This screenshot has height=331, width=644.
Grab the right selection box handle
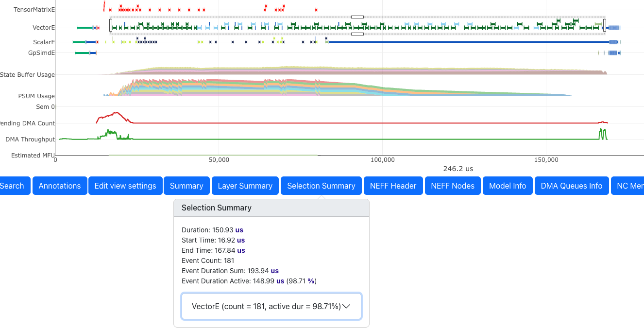pyautogui.click(x=605, y=25)
